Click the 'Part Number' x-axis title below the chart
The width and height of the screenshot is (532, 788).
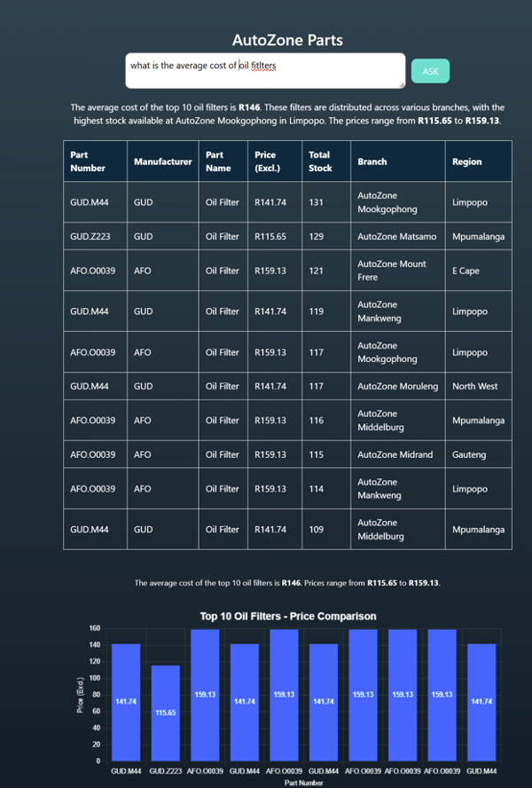click(304, 783)
